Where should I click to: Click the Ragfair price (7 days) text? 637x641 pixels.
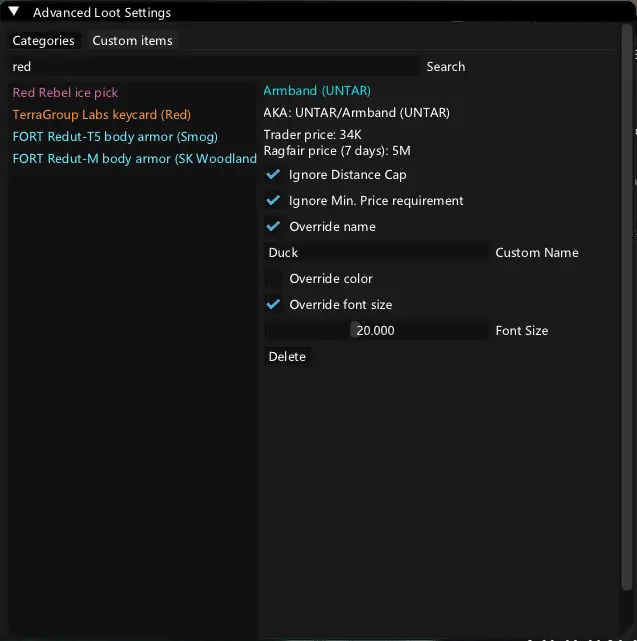point(337,151)
